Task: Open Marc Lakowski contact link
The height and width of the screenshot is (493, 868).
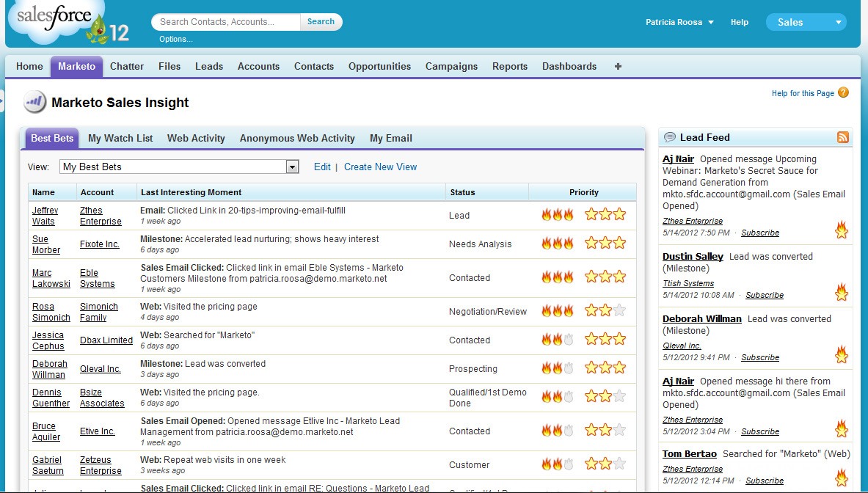Action: [x=51, y=278]
